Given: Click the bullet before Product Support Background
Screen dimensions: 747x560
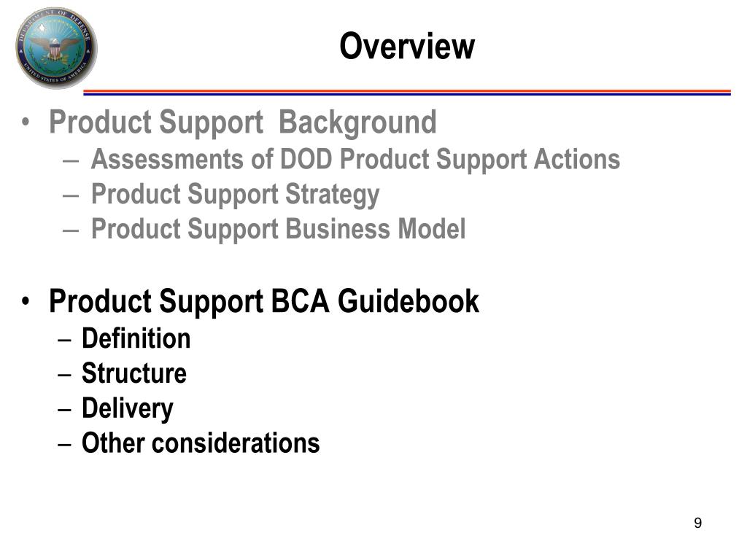Looking at the screenshot, I should pyautogui.click(x=26, y=122).
